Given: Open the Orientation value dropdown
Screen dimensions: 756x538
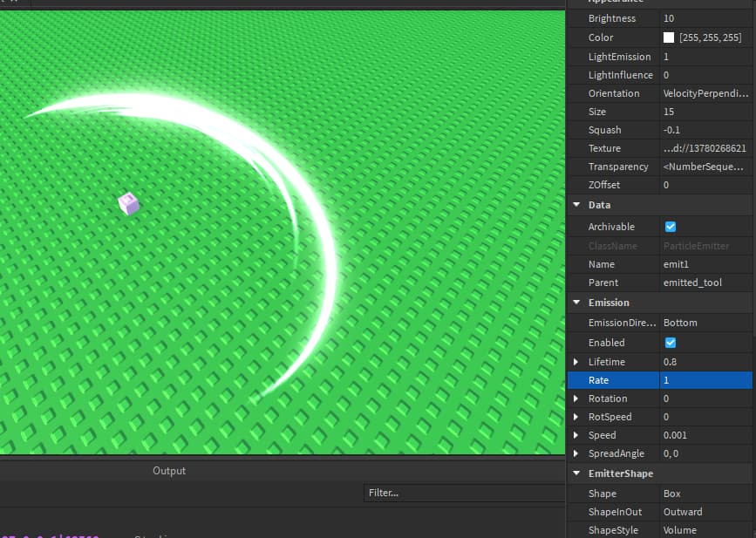Looking at the screenshot, I should click(705, 93).
